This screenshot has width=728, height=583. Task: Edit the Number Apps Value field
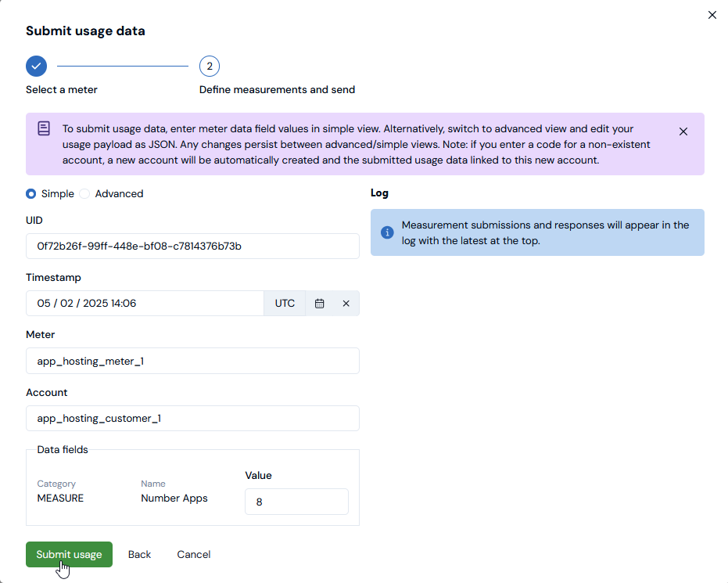[296, 502]
